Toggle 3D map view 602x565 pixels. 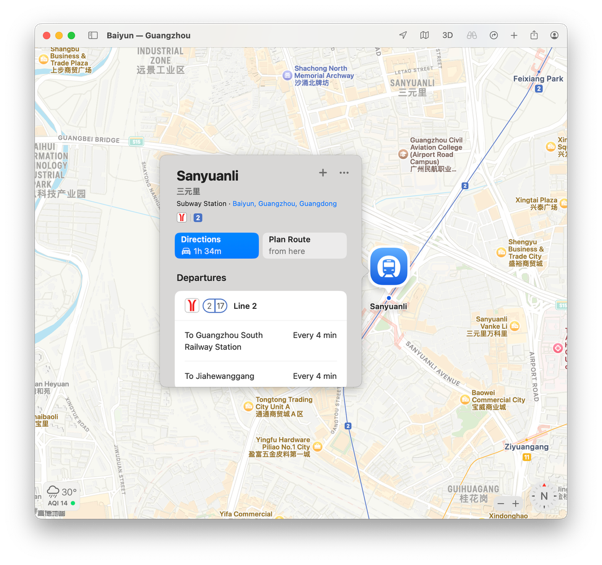[x=447, y=35]
